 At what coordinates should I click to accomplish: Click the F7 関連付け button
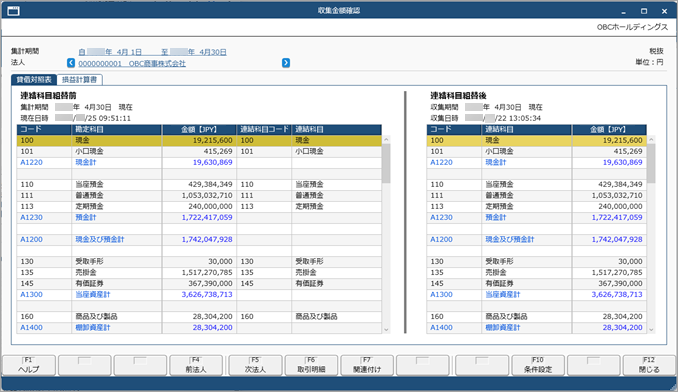pyautogui.click(x=367, y=365)
